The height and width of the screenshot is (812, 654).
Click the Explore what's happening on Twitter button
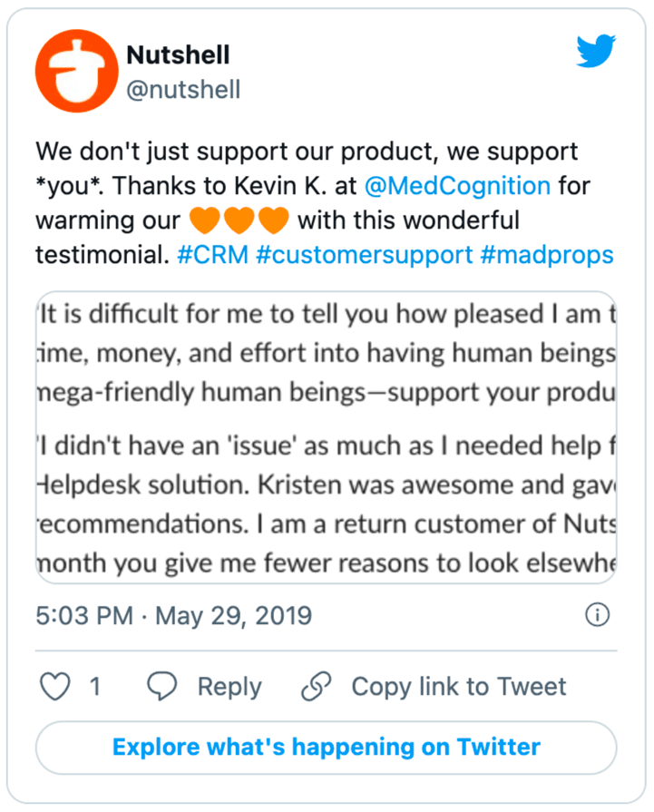(326, 747)
